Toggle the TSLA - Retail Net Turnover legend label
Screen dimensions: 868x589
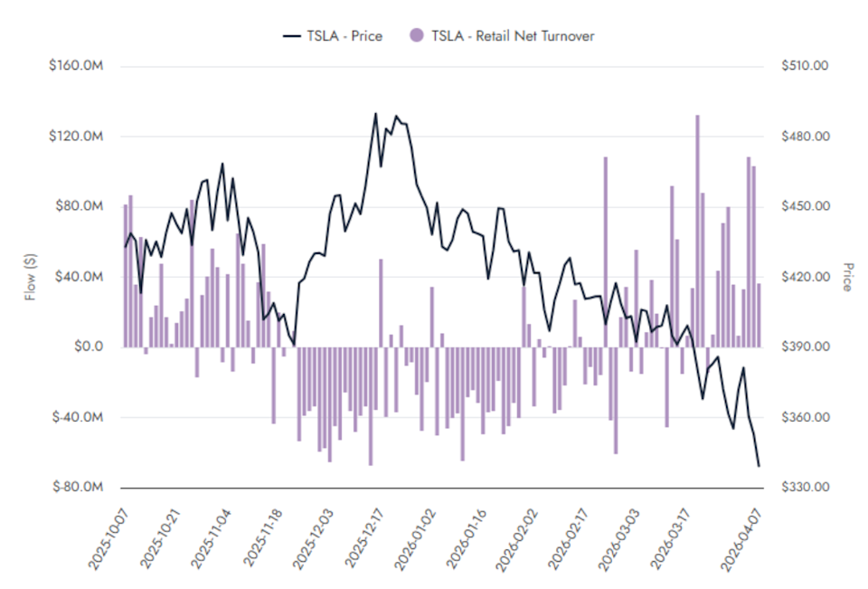pyautogui.click(x=512, y=36)
